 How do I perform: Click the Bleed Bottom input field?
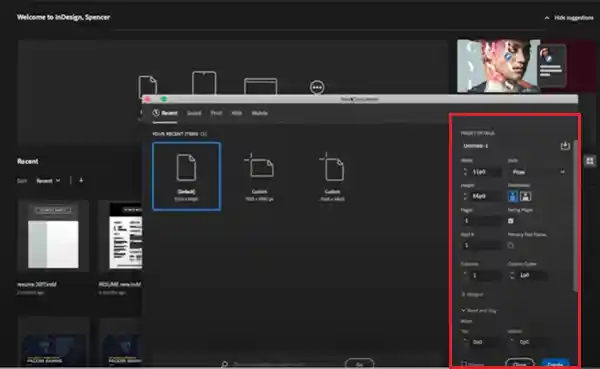pos(532,342)
